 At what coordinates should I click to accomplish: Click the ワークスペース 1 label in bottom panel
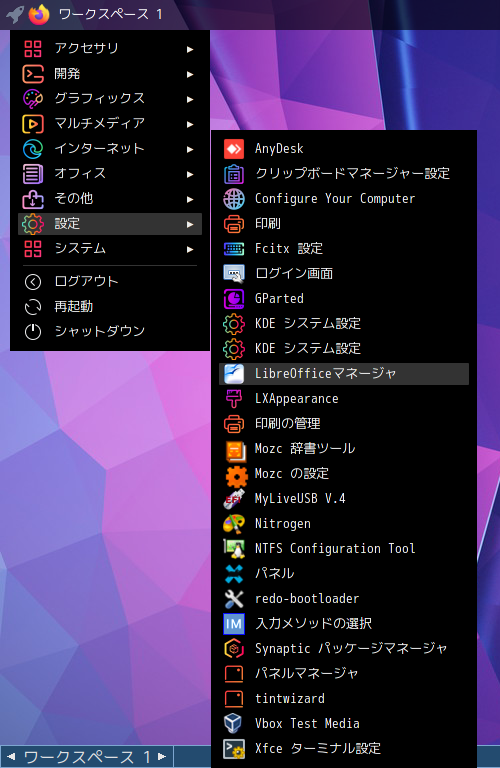click(x=87, y=757)
